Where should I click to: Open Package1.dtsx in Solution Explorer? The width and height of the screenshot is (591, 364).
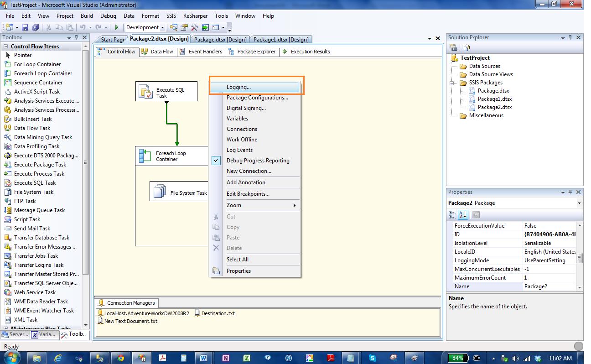pyautogui.click(x=494, y=99)
